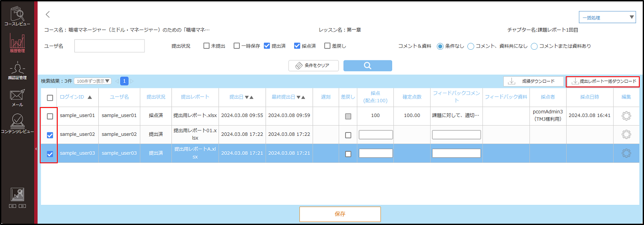This screenshot has width=644, height=225.
Task: Go back using the top-left chevron
Action: pos(48,15)
